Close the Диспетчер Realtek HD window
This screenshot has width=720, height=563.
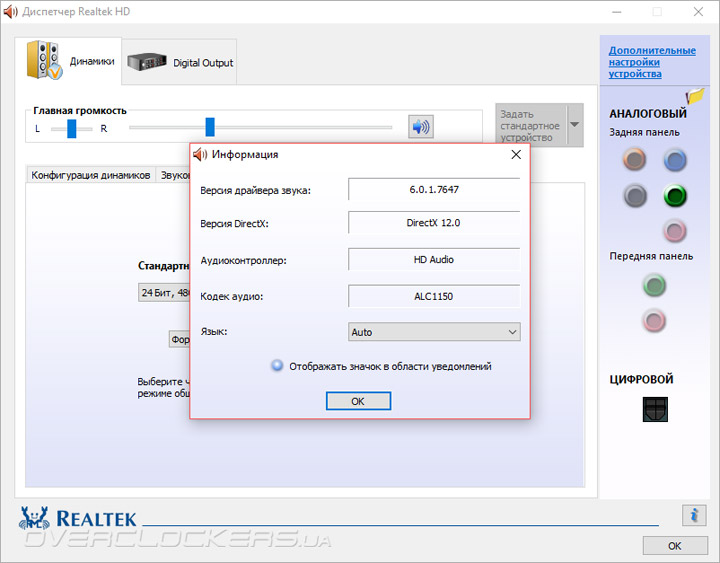click(698, 12)
